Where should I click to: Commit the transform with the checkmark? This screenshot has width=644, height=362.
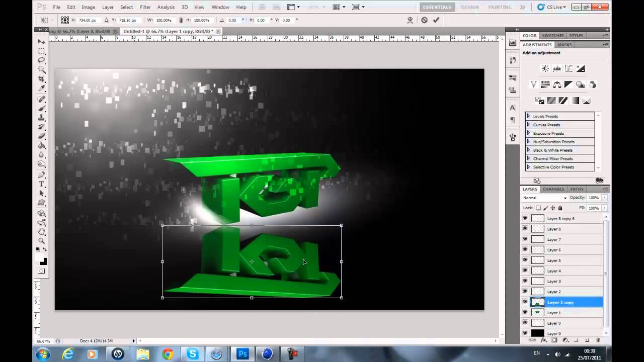pos(436,20)
